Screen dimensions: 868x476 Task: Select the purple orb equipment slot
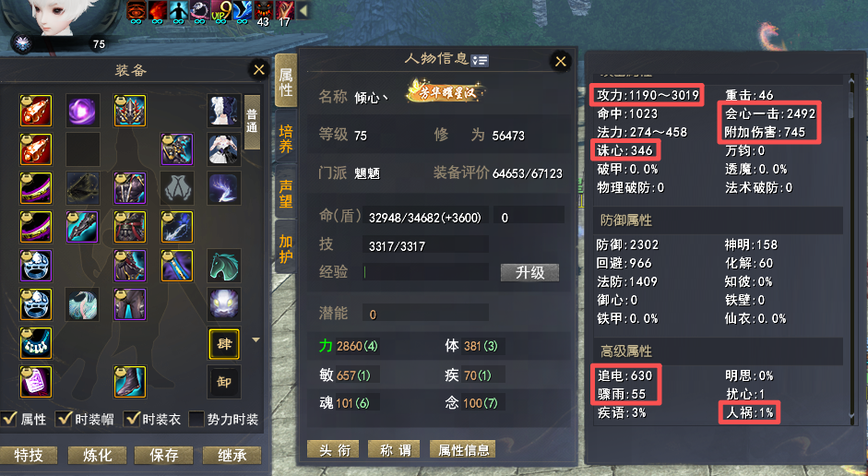[x=82, y=111]
